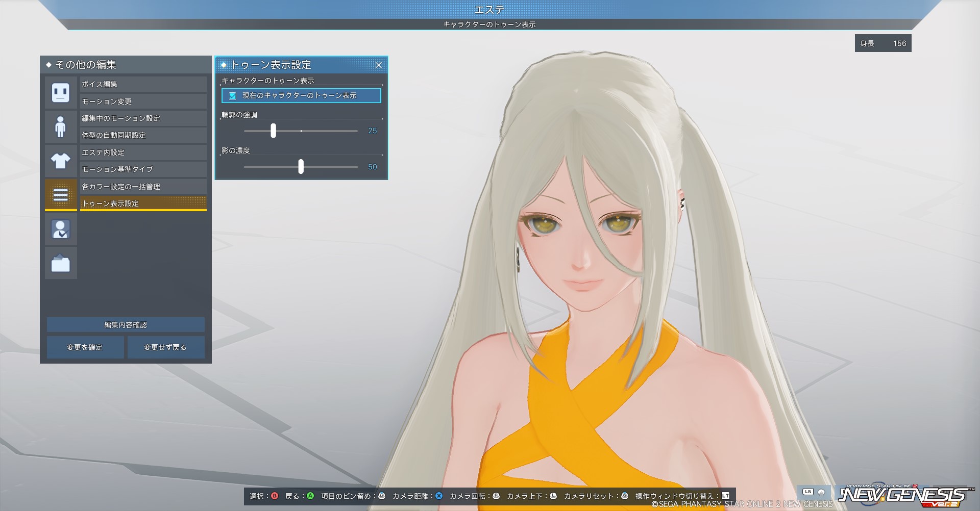
Task: Click the キャラクターのトゥーン表示 section label
Action: point(268,81)
